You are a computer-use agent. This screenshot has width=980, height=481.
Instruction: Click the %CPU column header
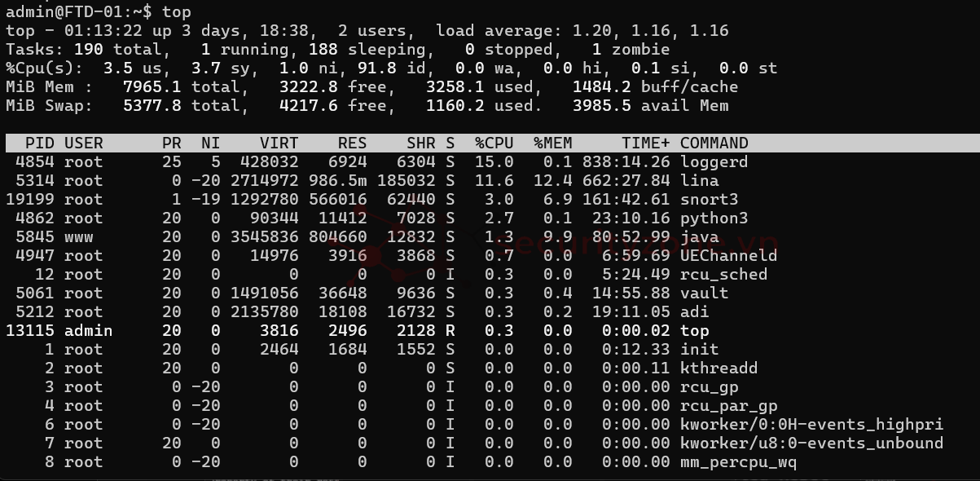coord(494,143)
